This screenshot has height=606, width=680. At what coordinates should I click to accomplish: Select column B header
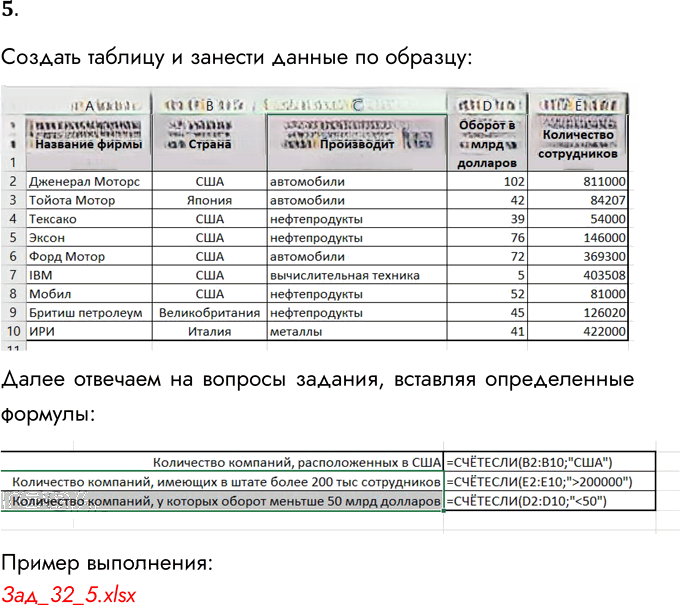(209, 105)
